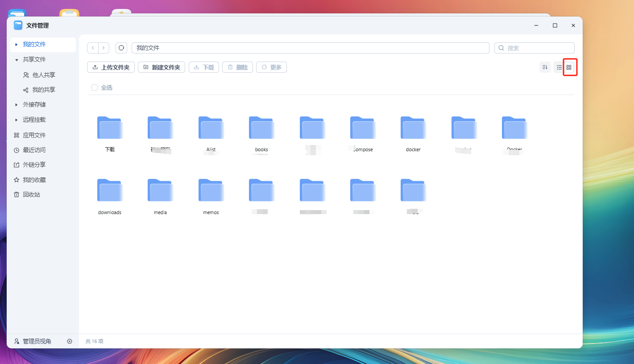Click the 新建文件夹 button
634x364 pixels.
162,67
